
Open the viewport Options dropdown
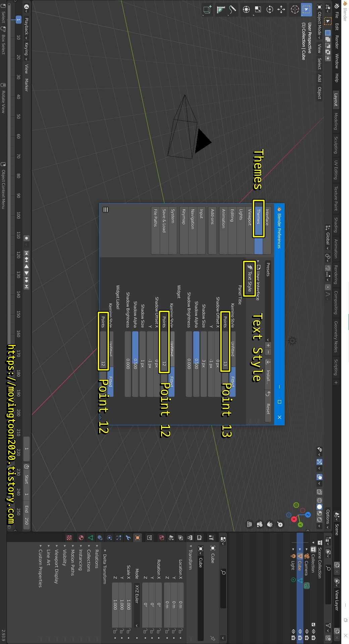point(328,519)
